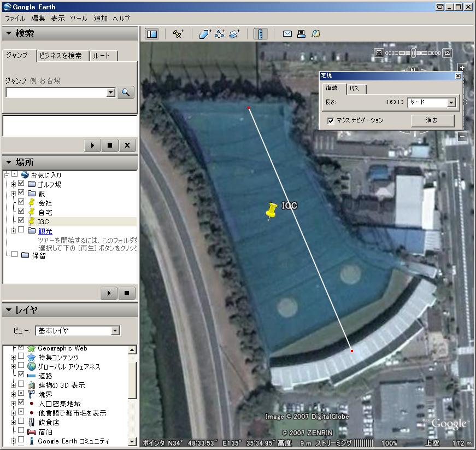Screen dimensions: 476x450
Task: Click tilt-up icon left of tilt slider
Action: click(x=379, y=53)
